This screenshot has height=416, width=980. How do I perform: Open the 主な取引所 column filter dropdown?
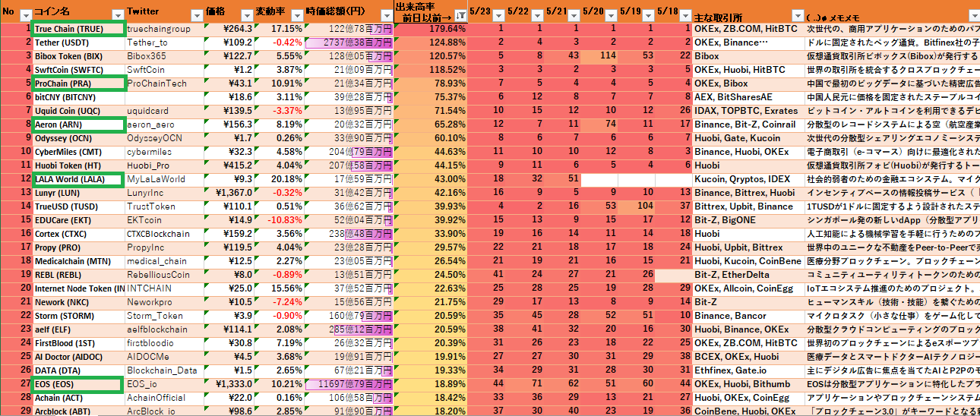[x=796, y=15]
